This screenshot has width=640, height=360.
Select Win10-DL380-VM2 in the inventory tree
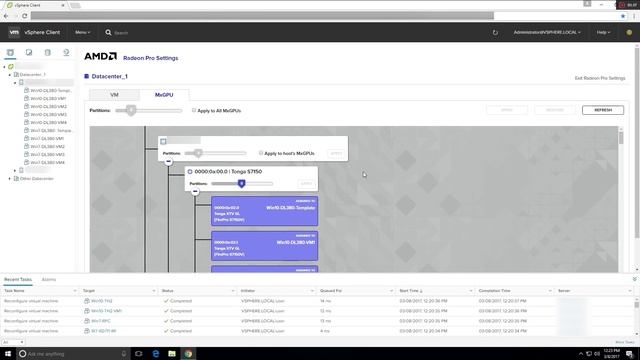[49, 107]
